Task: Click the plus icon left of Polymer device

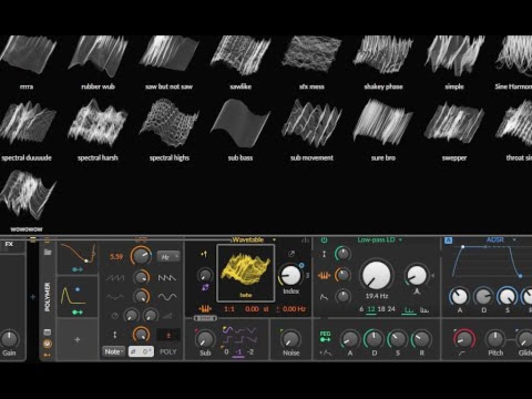Action: pyautogui.click(x=33, y=297)
